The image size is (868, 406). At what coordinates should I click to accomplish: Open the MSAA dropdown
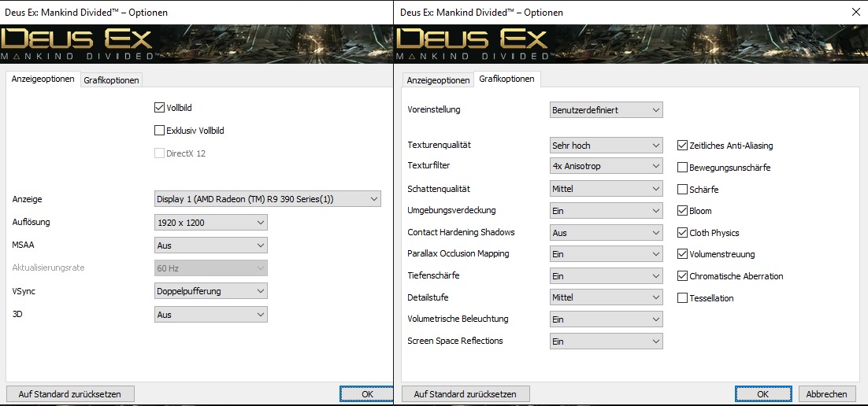(210, 245)
